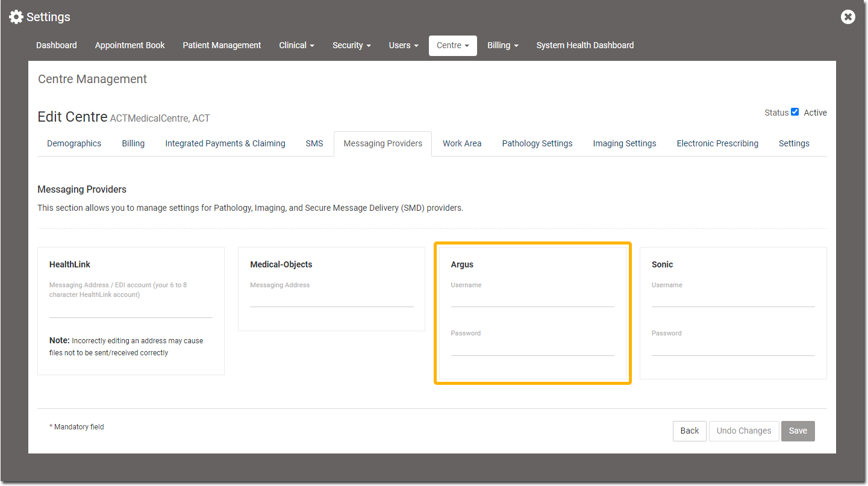
Task: Expand the Clinical dropdown menu
Action: coord(296,45)
